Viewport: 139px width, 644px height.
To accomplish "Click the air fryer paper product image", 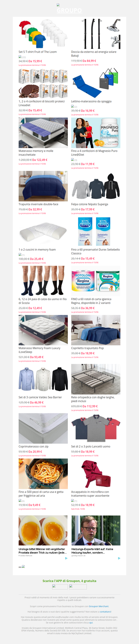I will tap(43, 474).
